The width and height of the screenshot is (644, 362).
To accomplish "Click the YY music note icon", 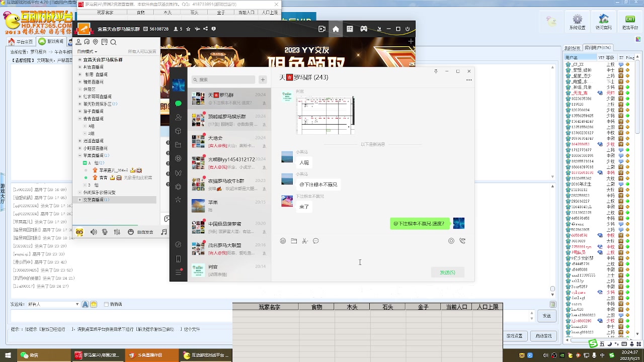I will 164,232.
